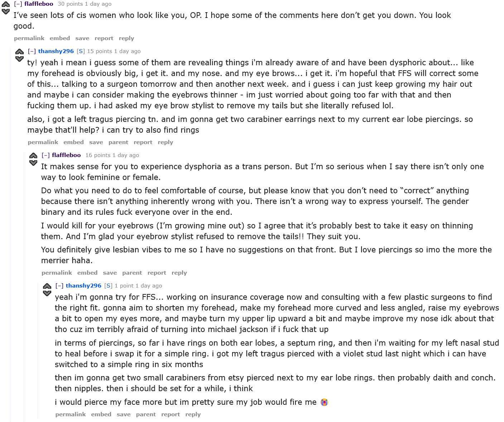Upvote thanshy296's 1-point comment
Screen dimensions: 504x422
pyautogui.click(x=47, y=286)
